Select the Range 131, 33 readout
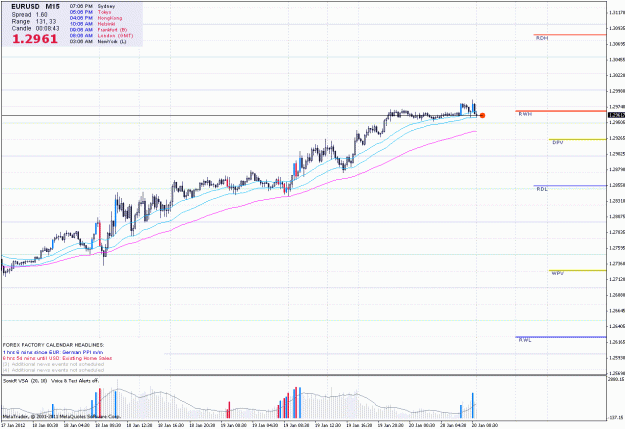The image size is (625, 429). point(34,22)
